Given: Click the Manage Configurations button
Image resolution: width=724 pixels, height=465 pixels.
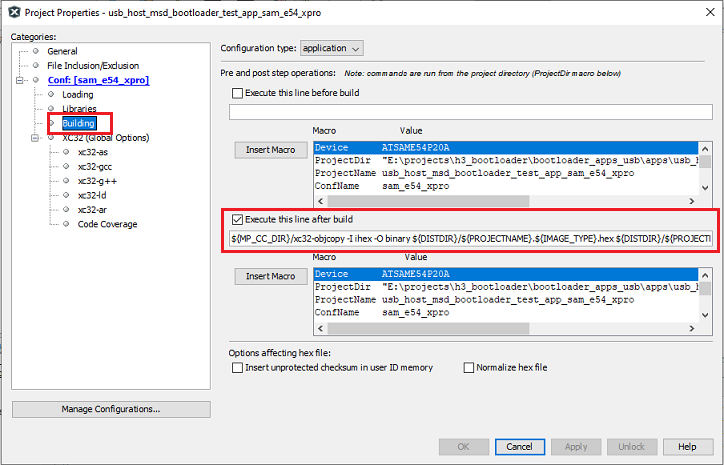Looking at the screenshot, I should pos(111,409).
